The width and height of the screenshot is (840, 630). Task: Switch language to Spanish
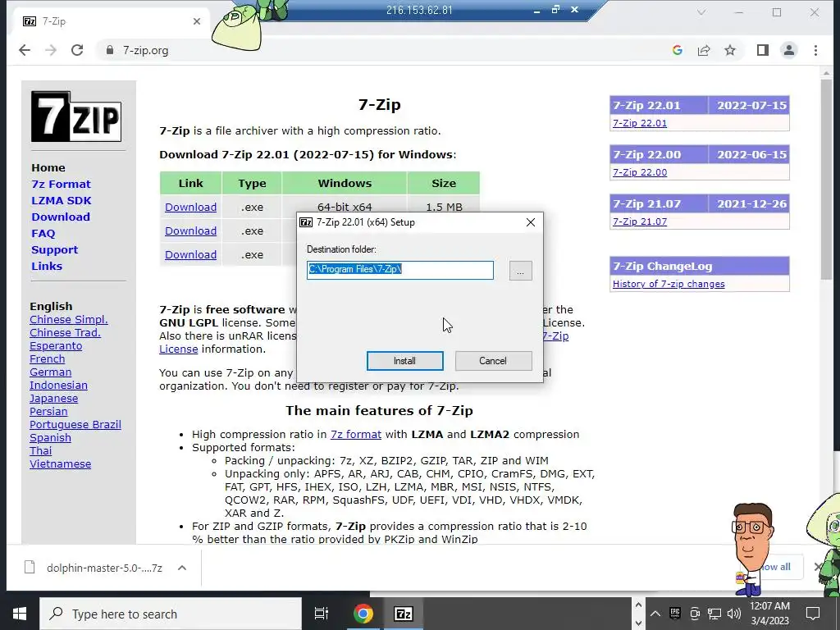tap(50, 438)
